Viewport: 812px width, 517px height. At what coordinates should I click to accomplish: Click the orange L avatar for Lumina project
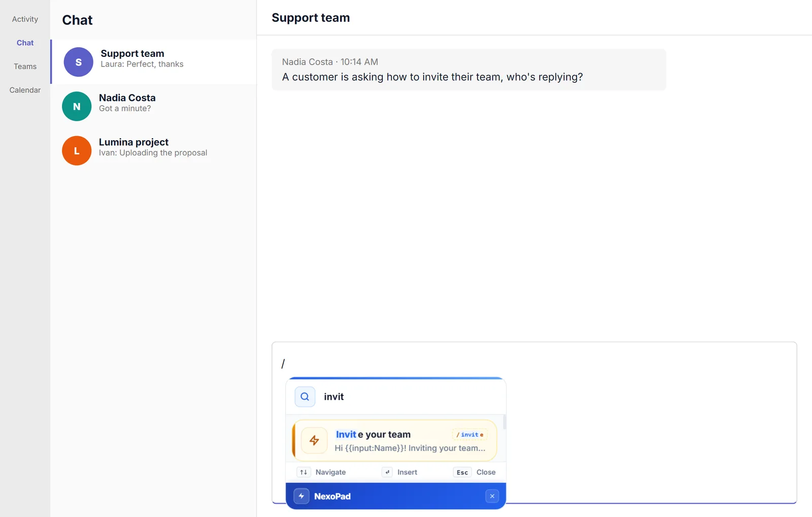coord(77,150)
